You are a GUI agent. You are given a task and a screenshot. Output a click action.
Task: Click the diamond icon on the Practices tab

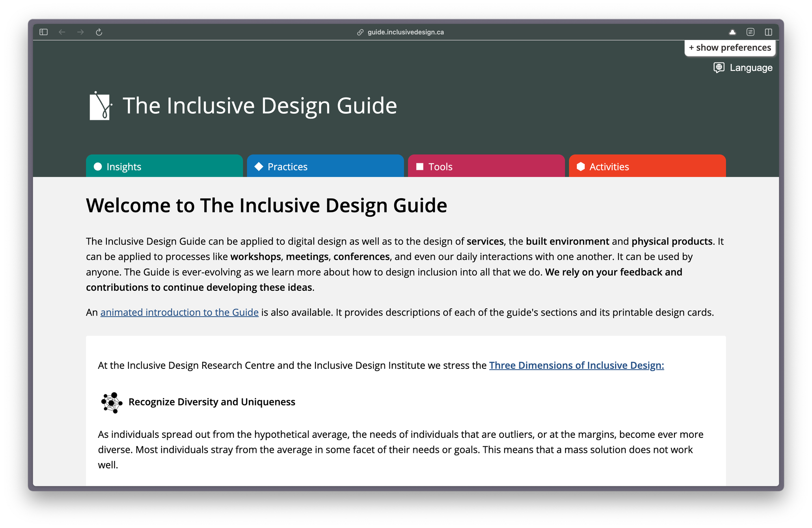[259, 166]
